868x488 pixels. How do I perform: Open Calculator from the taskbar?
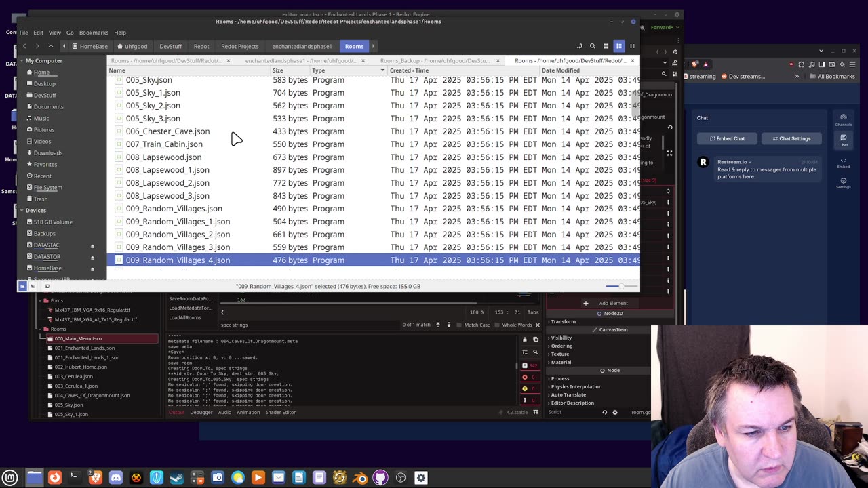(x=197, y=478)
